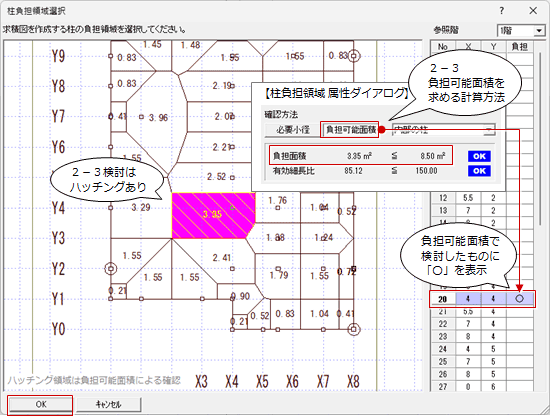Click the No column header
The height and width of the screenshot is (418, 550).
[x=443, y=46]
